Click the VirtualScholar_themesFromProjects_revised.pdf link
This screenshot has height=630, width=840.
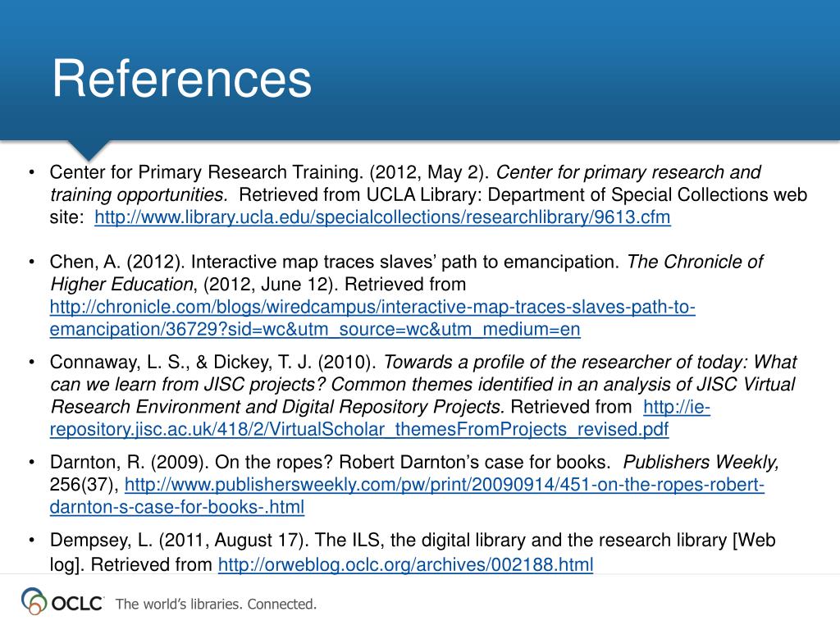coord(359,430)
